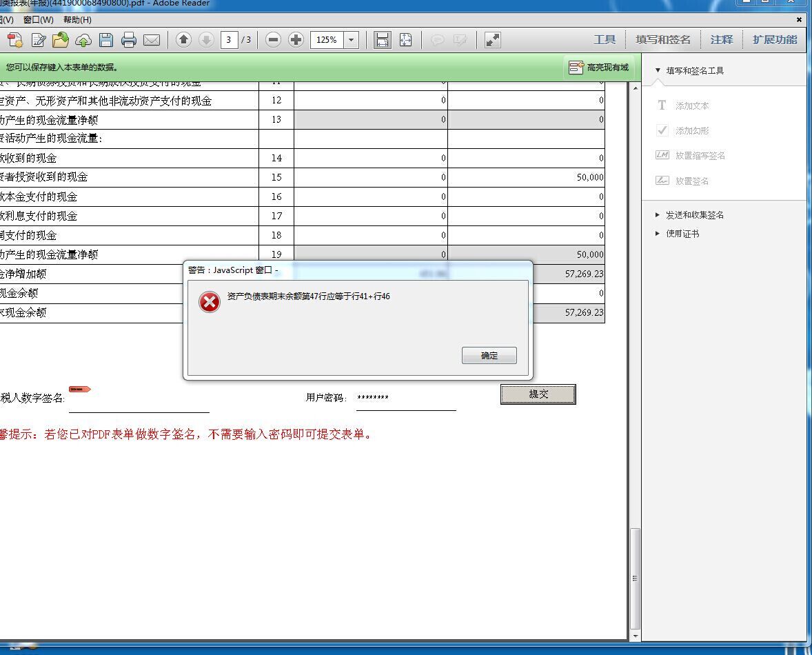The height and width of the screenshot is (655, 812).
Task: Click the Print icon in toolbar
Action: [128, 40]
